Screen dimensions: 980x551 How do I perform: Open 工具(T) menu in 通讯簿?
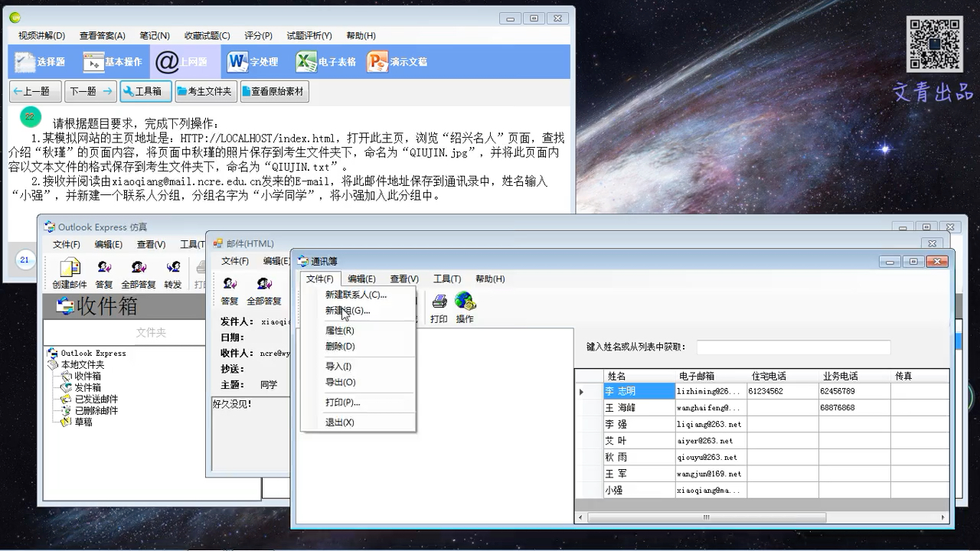pyautogui.click(x=447, y=279)
